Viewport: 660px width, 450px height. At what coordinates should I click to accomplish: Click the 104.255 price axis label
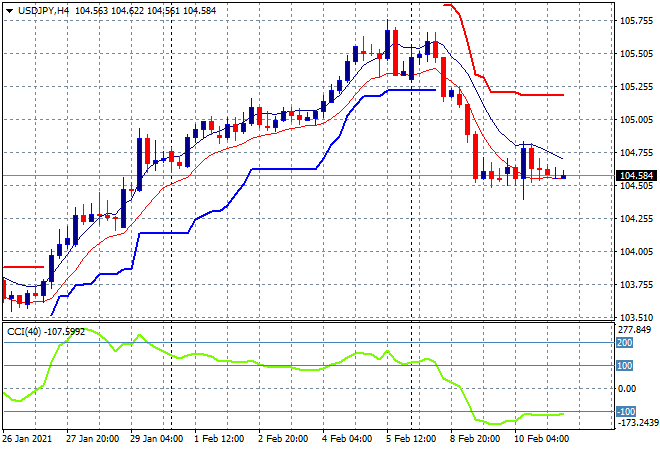[636, 218]
